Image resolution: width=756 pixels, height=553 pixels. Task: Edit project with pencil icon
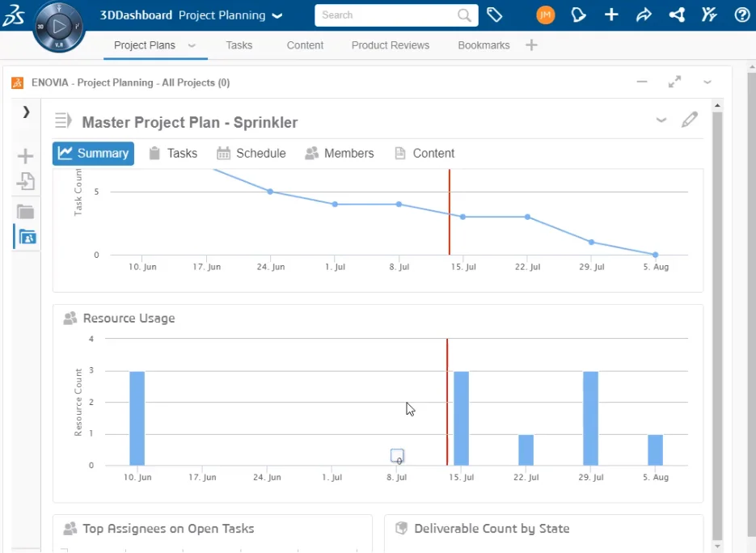click(x=690, y=120)
